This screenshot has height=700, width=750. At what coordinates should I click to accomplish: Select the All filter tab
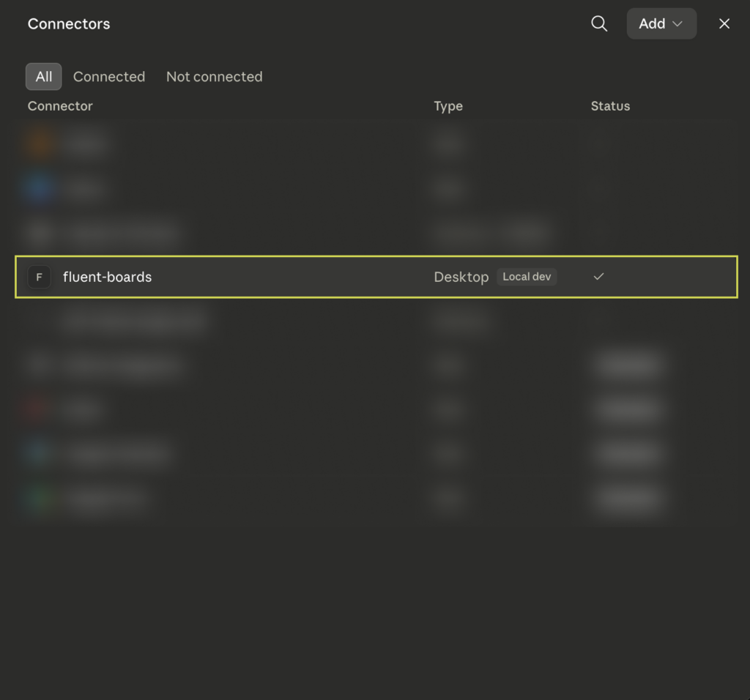click(x=43, y=76)
